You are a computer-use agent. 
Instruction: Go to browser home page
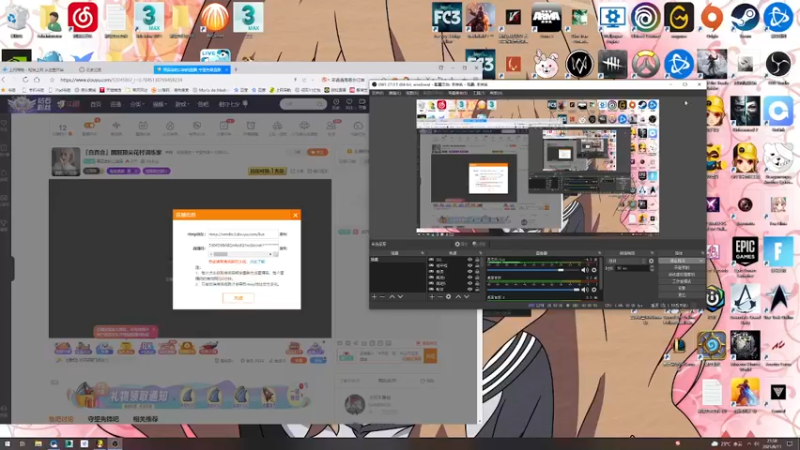click(37, 80)
